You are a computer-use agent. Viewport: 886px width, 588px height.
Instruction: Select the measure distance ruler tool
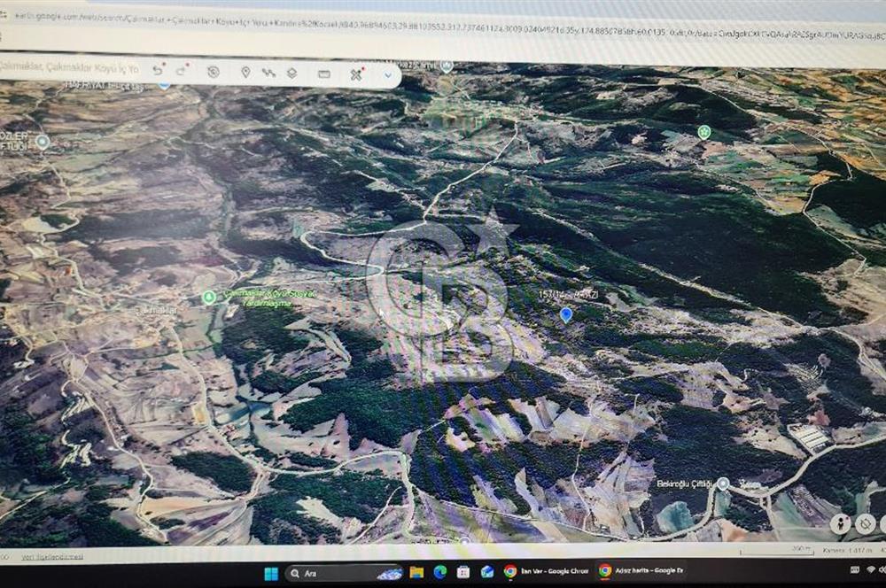click(x=356, y=75)
